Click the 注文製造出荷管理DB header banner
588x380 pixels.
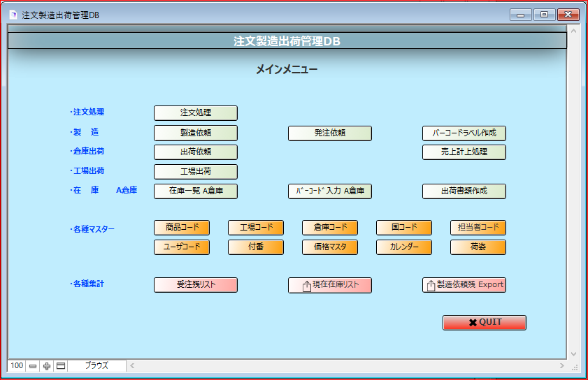287,41
